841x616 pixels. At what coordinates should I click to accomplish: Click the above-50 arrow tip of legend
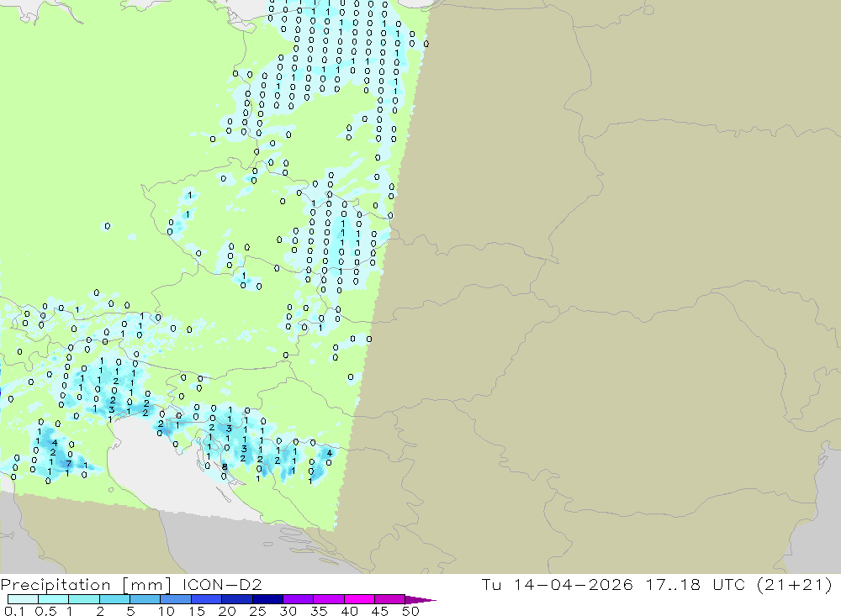point(420,600)
